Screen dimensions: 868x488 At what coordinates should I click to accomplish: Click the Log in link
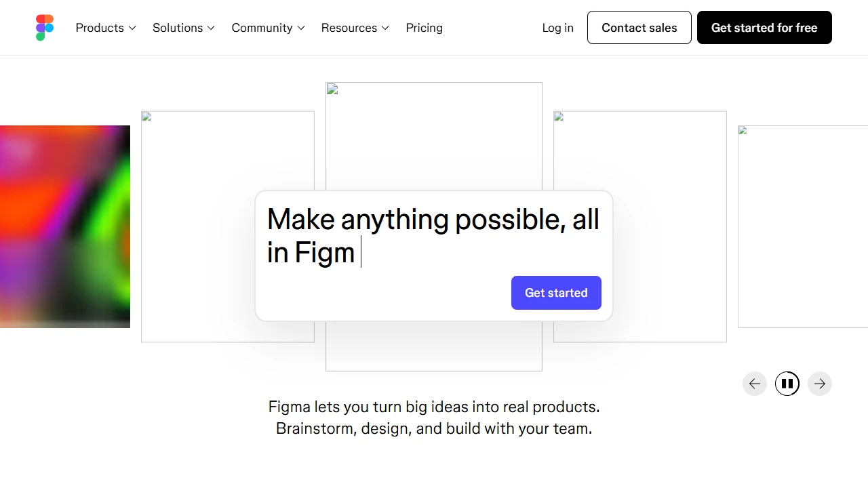557,28
